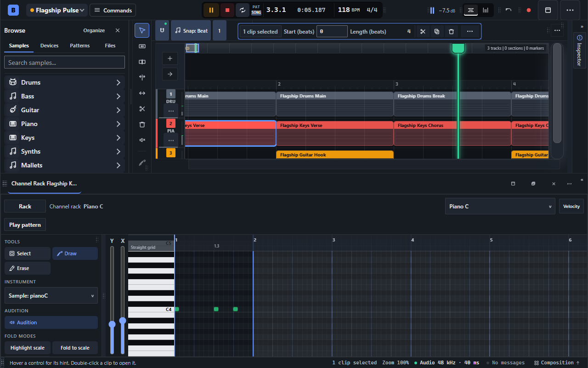Toggle the Audition button

[51, 322]
